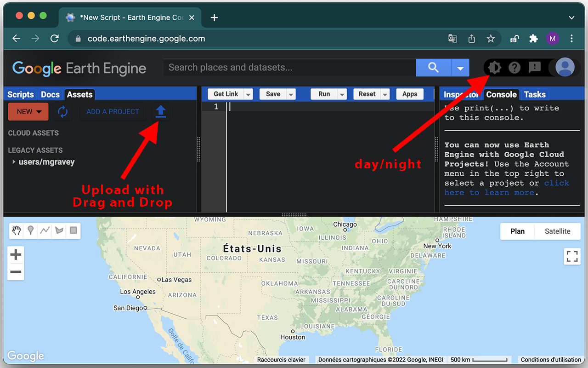Select the map pan hand tool
Image resolution: width=588 pixels, height=368 pixels.
[x=17, y=230]
